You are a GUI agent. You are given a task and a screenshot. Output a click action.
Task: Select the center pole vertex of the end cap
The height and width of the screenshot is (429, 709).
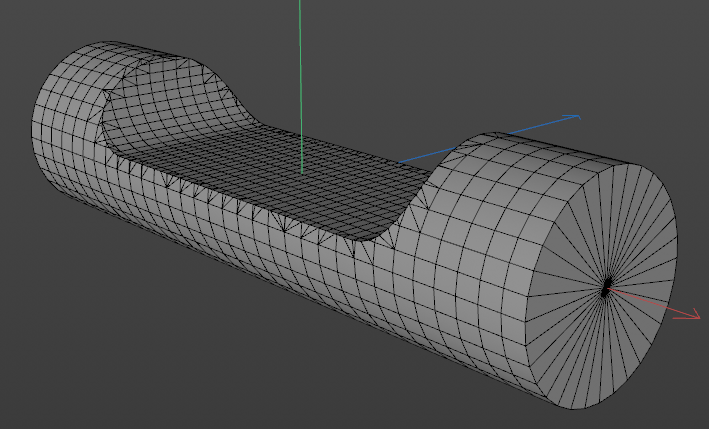click(x=606, y=290)
